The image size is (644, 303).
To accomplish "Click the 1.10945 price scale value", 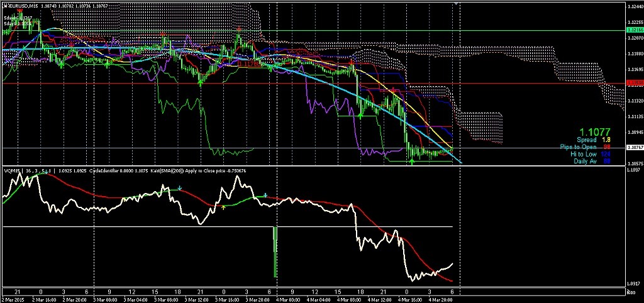I will [635, 131].
